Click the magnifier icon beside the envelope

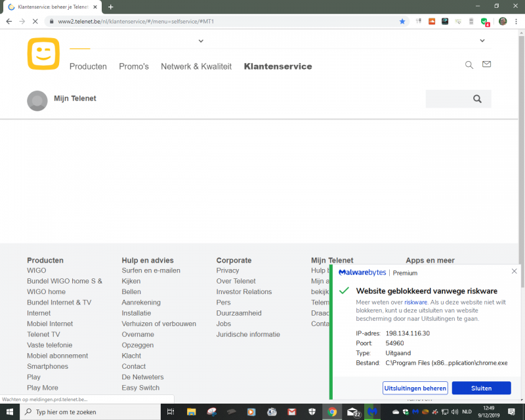coord(469,65)
